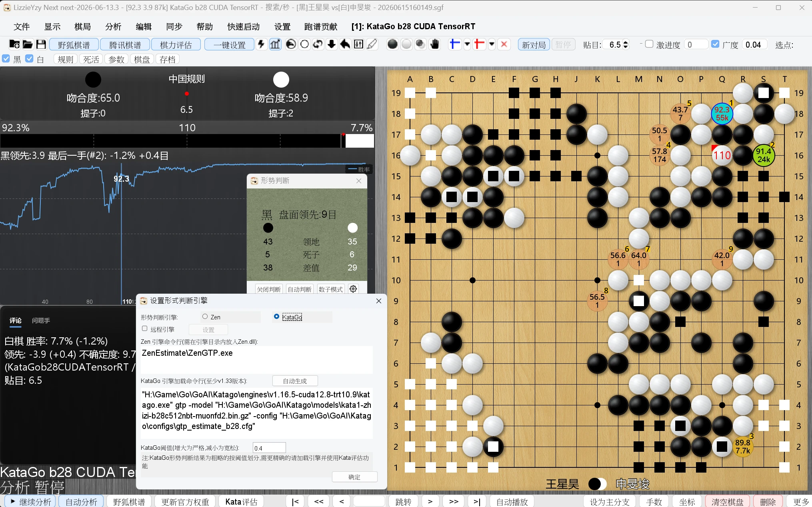Click 确定 in the engine settings dialog
812x507 pixels.
[x=354, y=477]
